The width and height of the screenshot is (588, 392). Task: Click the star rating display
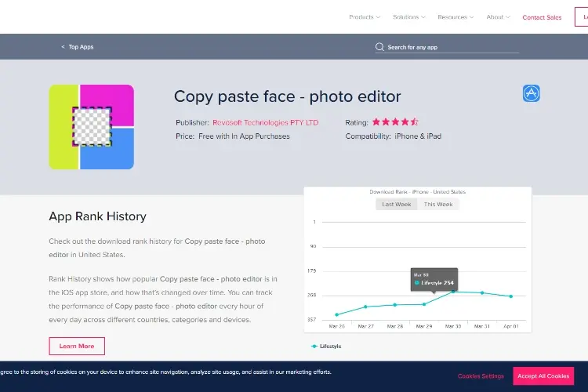click(395, 122)
